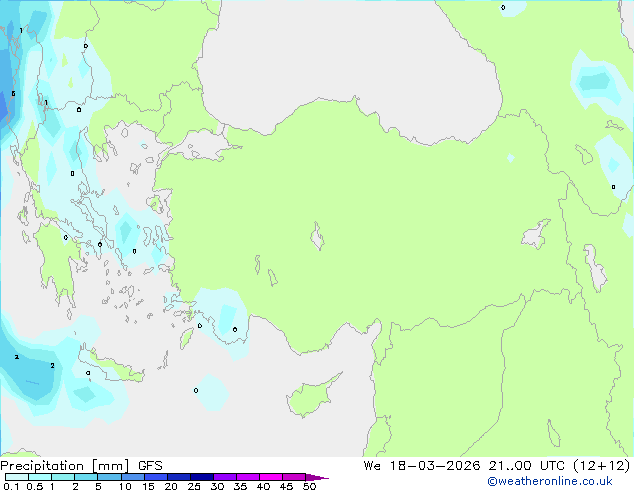Image resolution: width=634 pixels, height=490 pixels.
Task: Click the island of Crete on the map
Action: pyautogui.click(x=111, y=366)
